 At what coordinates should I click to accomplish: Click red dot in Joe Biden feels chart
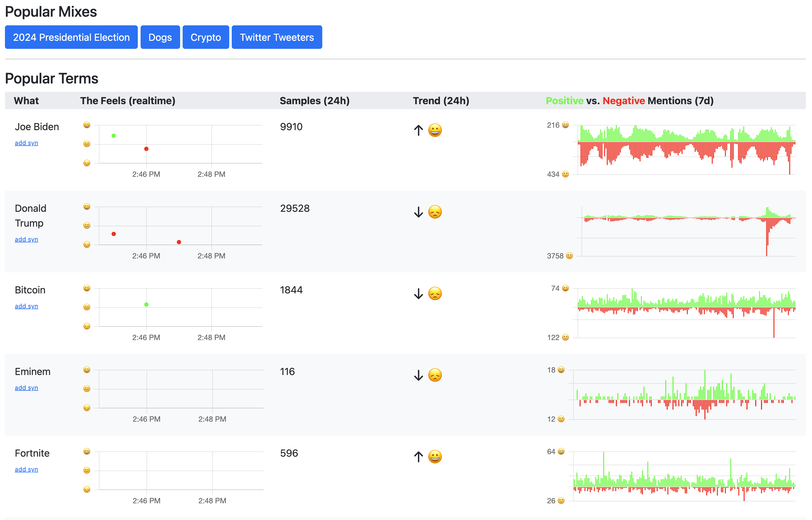click(146, 149)
